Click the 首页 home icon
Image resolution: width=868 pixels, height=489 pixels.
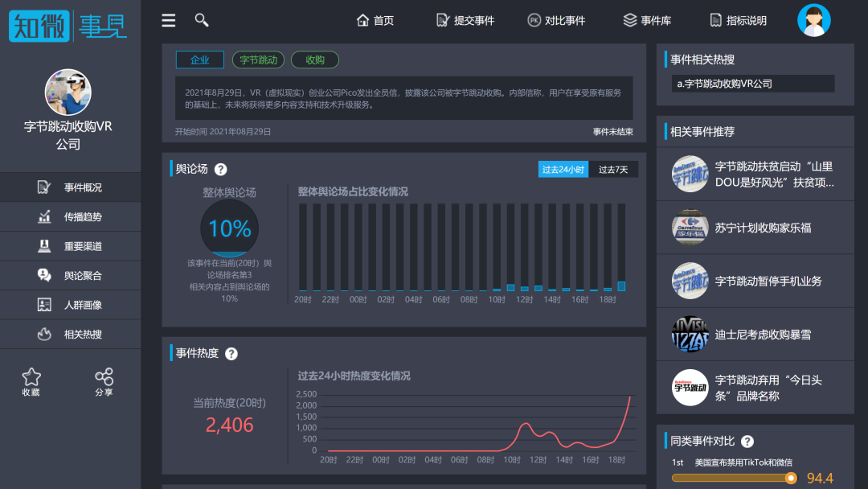[x=362, y=20]
